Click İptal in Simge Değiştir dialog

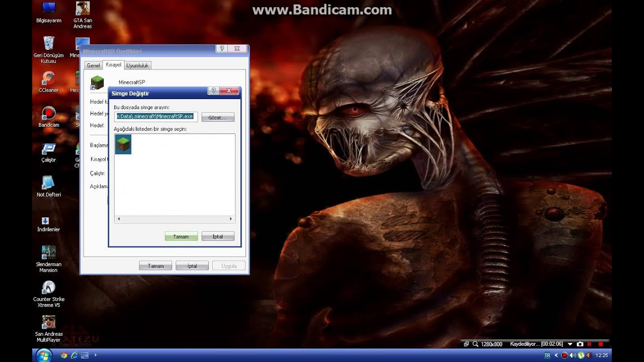[218, 236]
